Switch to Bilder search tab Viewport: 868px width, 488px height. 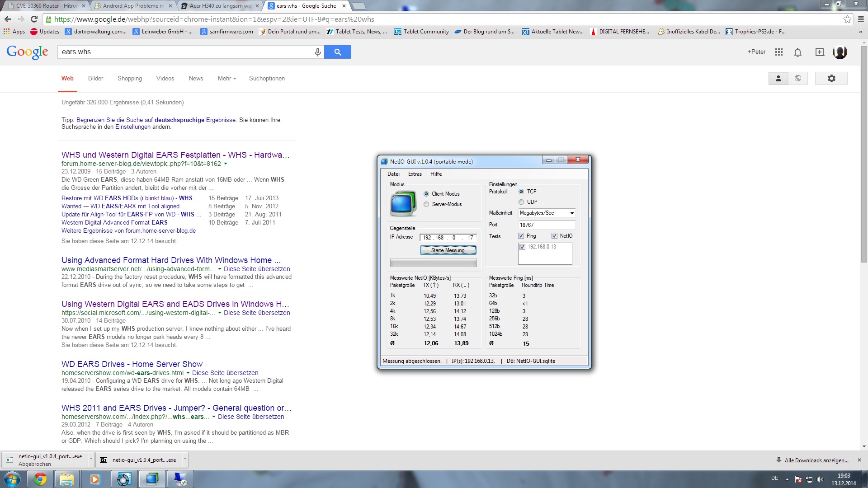point(95,78)
